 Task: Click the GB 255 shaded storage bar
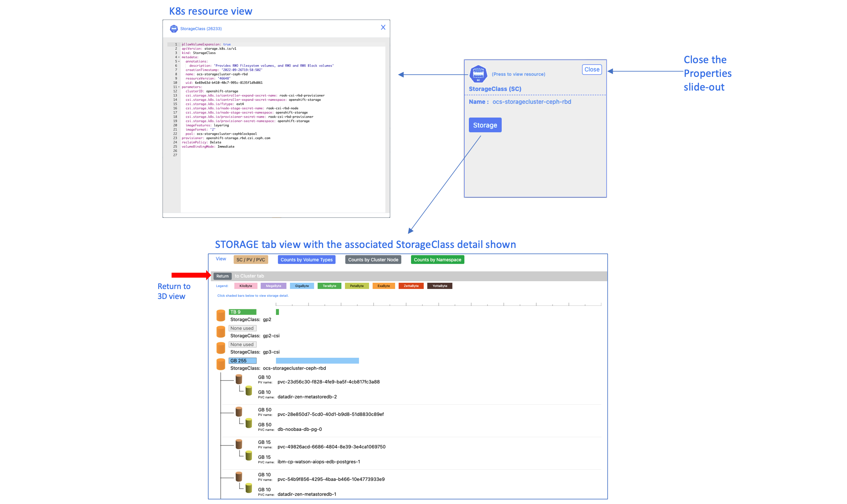click(x=317, y=361)
